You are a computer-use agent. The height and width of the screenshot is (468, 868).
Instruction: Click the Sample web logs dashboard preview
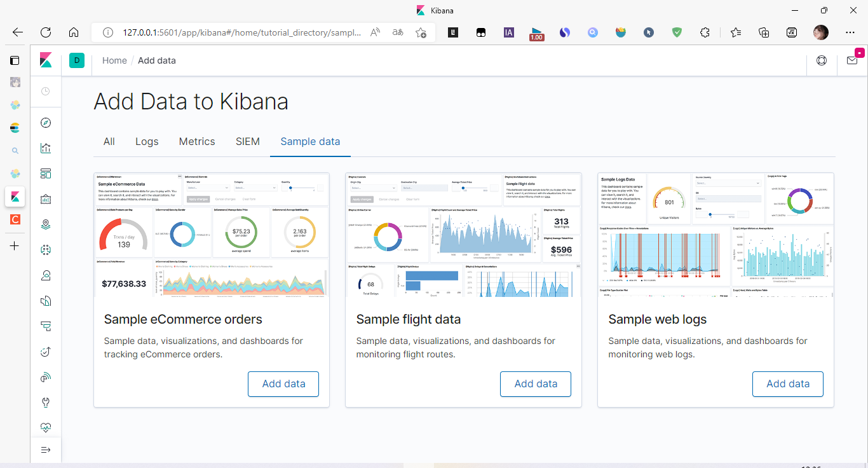[x=715, y=235]
